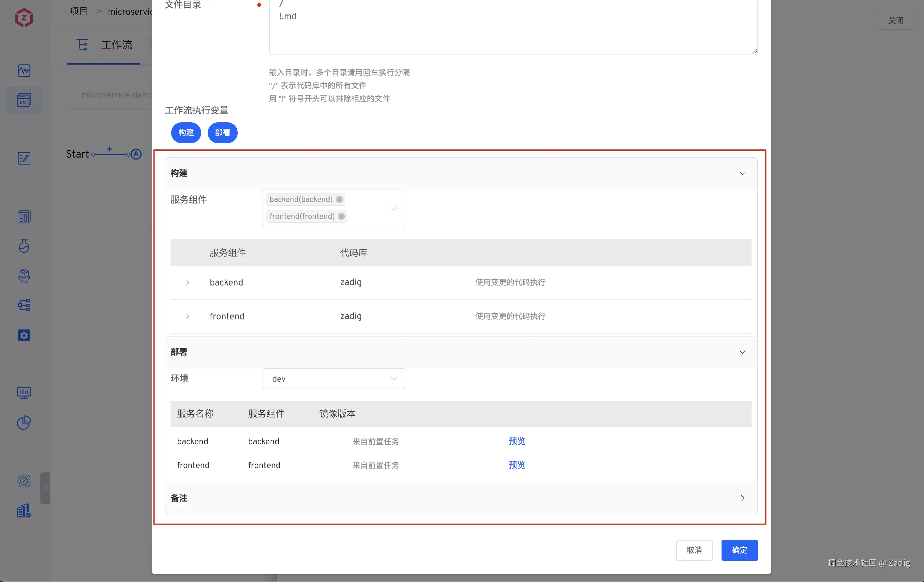The height and width of the screenshot is (582, 924).
Task: Click 预览 link for backend
Action: 516,441
